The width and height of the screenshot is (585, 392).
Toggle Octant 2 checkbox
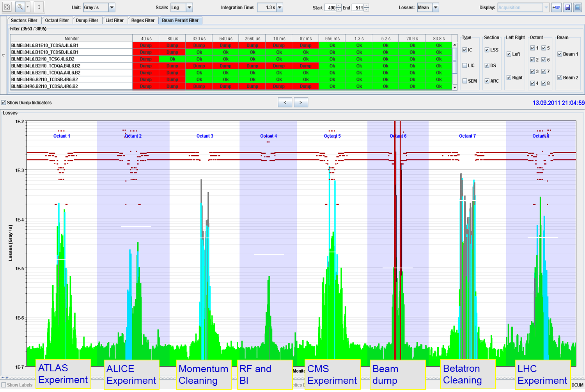click(x=533, y=60)
